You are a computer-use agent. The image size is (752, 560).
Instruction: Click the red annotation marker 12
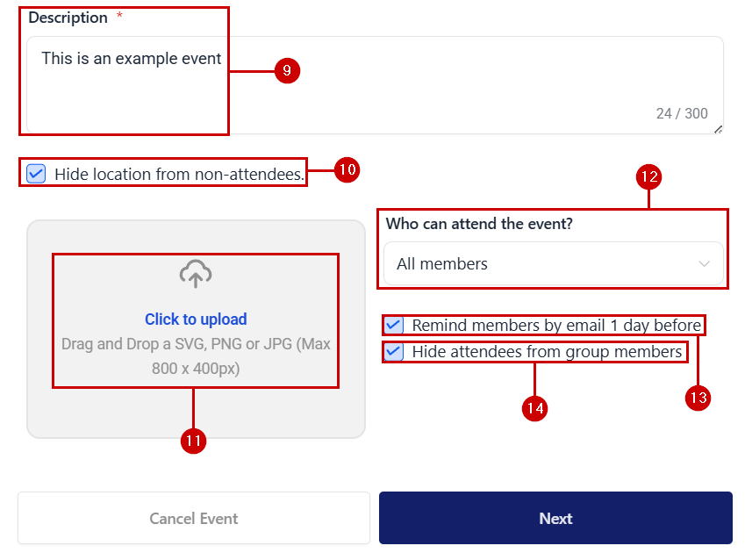[x=648, y=177]
